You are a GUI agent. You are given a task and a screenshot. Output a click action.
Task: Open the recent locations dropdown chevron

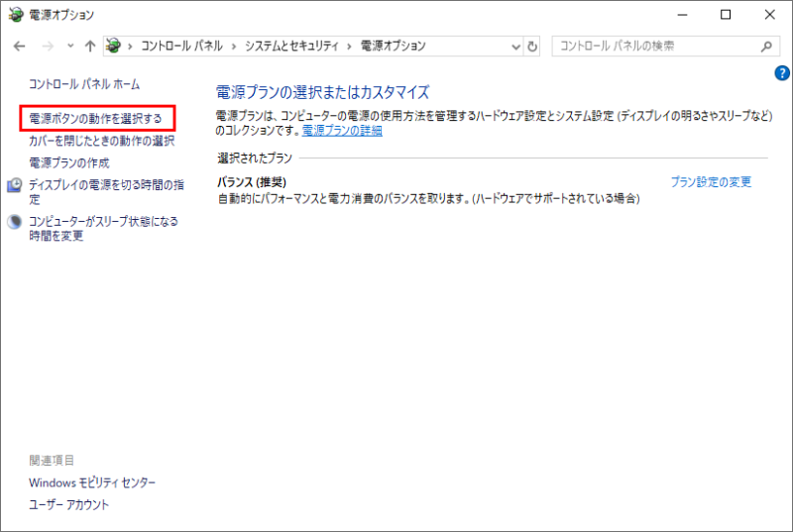69,47
